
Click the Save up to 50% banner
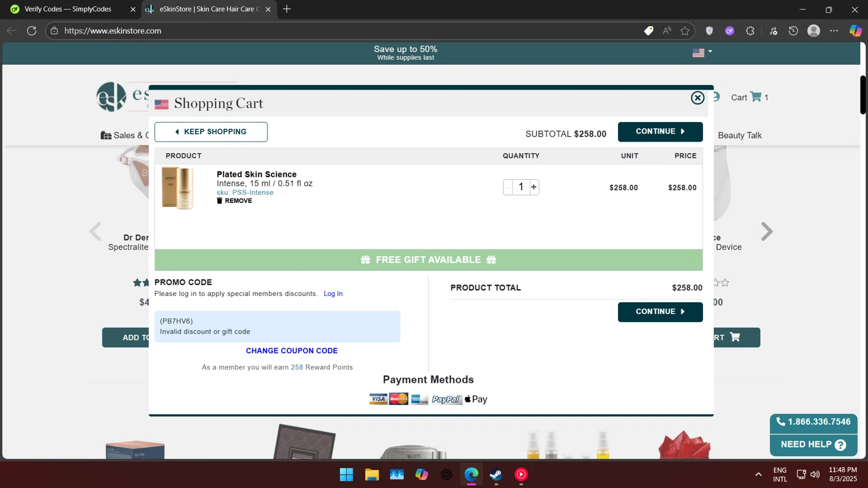pos(405,53)
